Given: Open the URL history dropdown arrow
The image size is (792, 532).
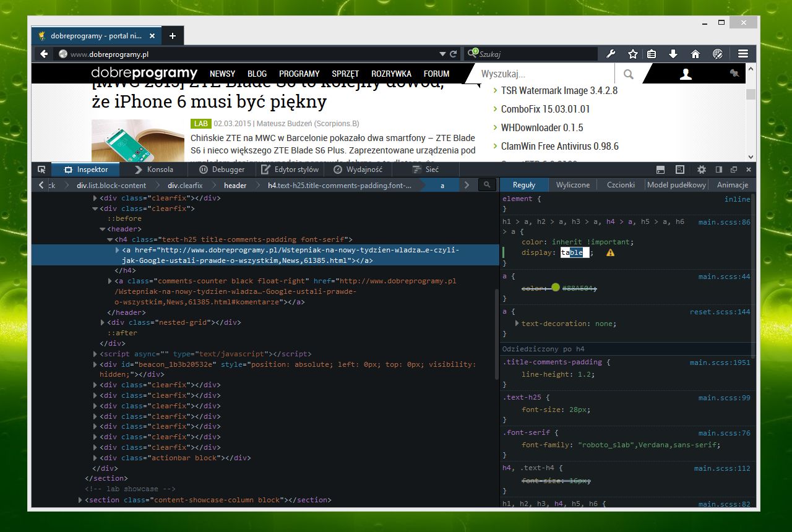Looking at the screenshot, I should point(442,54).
